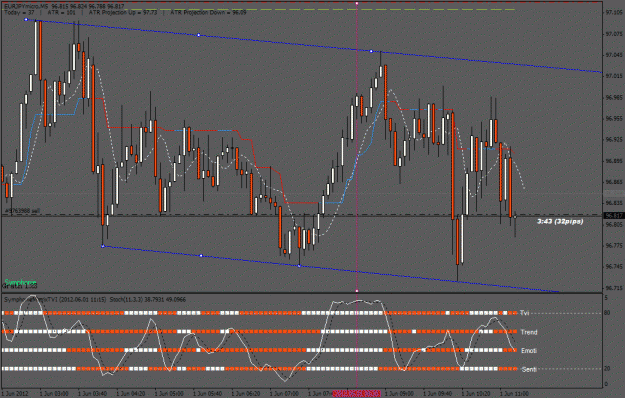This screenshot has height=398, width=625.
Task: Click the 97.015 price axis label
Action: (614, 76)
